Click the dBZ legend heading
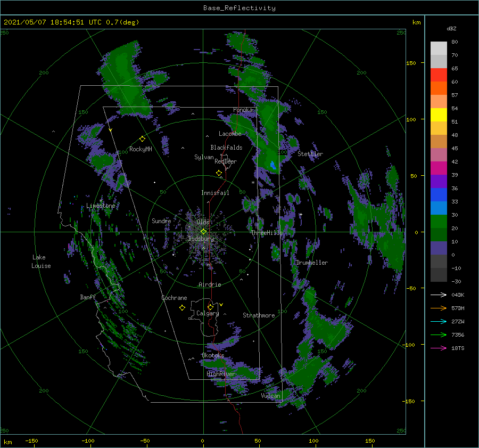479x448 pixels. pos(451,28)
